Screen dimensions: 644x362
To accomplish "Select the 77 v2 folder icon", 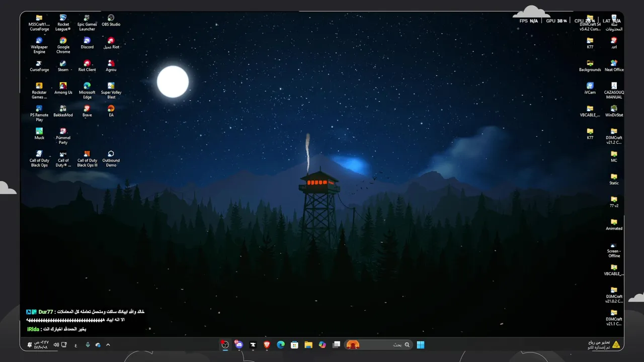I will coord(614,202).
